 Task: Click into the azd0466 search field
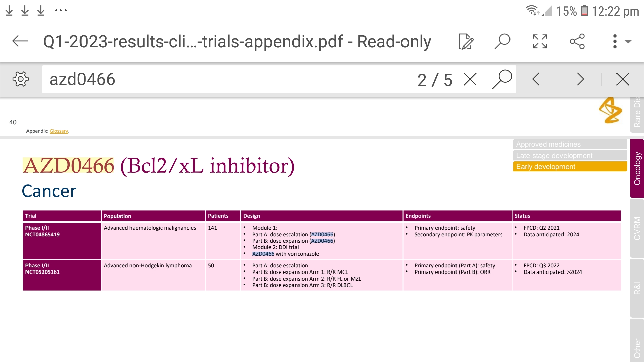point(228,79)
